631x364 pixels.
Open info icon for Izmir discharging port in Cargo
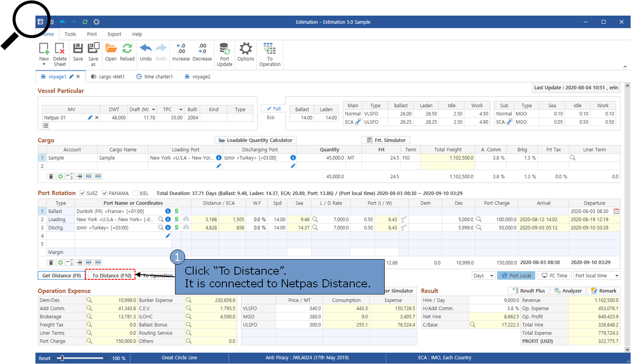coord(293,158)
